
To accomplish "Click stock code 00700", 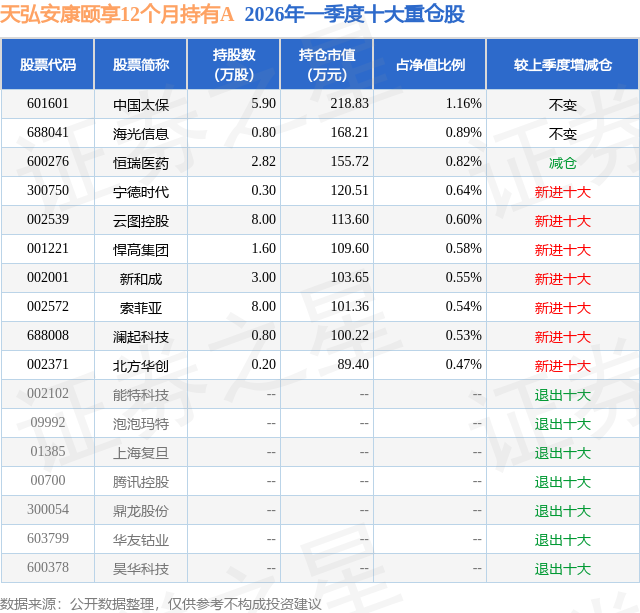I will tap(48, 480).
